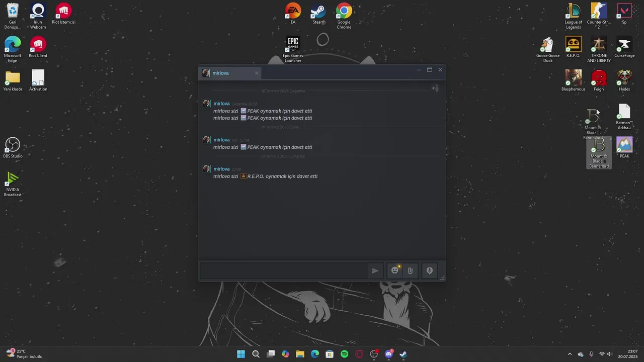Click the R.E.P.O. game icon in the invite message
Viewport: 644px width, 362px height.
[244, 176]
